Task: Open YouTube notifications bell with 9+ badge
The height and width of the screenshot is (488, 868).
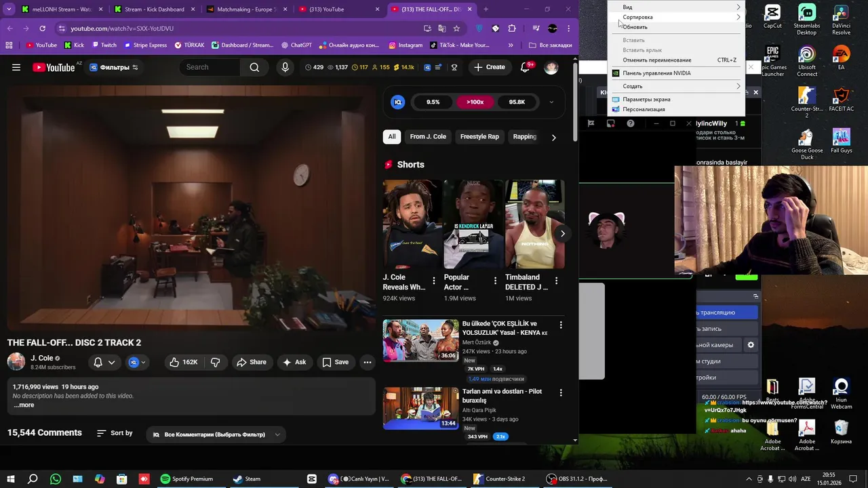Action: click(x=525, y=67)
